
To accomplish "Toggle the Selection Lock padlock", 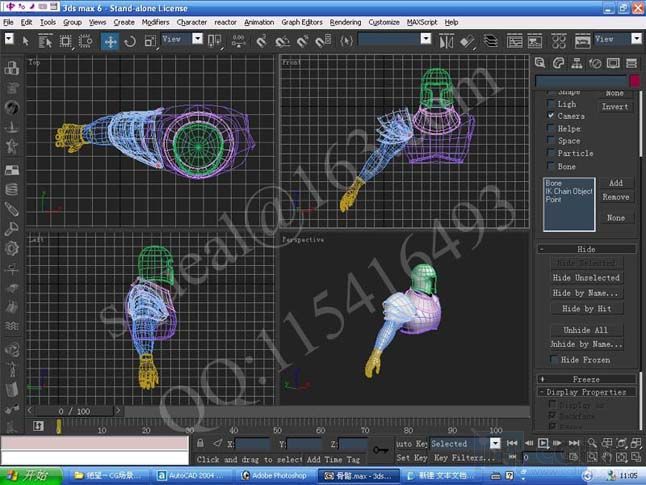I will (x=200, y=443).
